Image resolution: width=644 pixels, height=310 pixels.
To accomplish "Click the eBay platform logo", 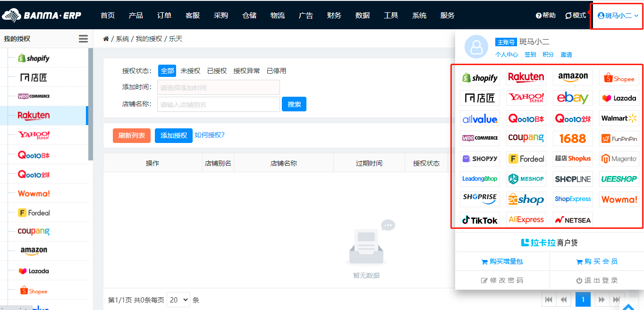I will 573,98.
